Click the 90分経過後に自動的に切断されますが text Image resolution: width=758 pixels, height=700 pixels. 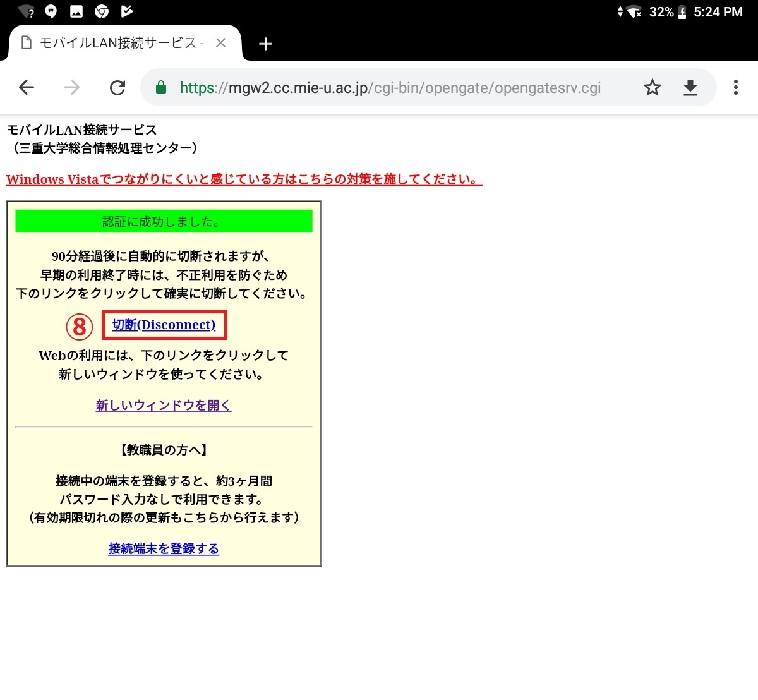pyautogui.click(x=161, y=256)
